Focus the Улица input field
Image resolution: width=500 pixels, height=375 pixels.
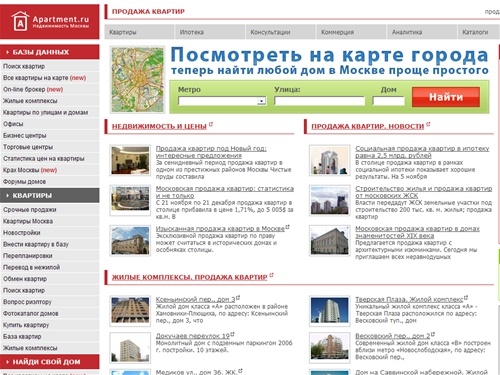[319, 101]
